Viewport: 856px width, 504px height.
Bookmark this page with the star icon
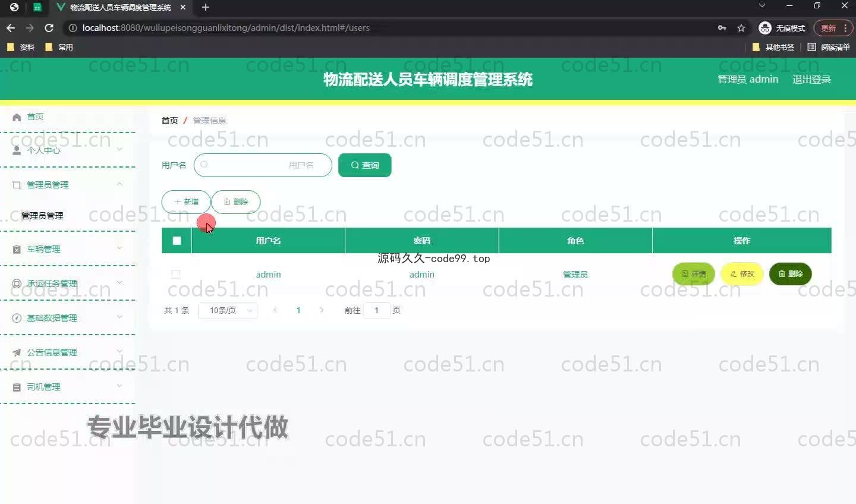coord(741,28)
